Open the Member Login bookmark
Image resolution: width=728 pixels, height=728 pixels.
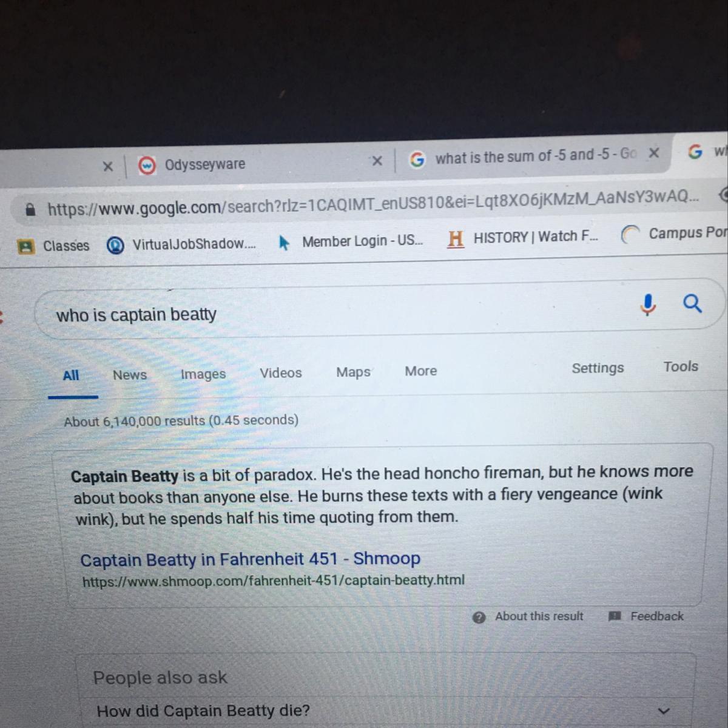tap(351, 241)
